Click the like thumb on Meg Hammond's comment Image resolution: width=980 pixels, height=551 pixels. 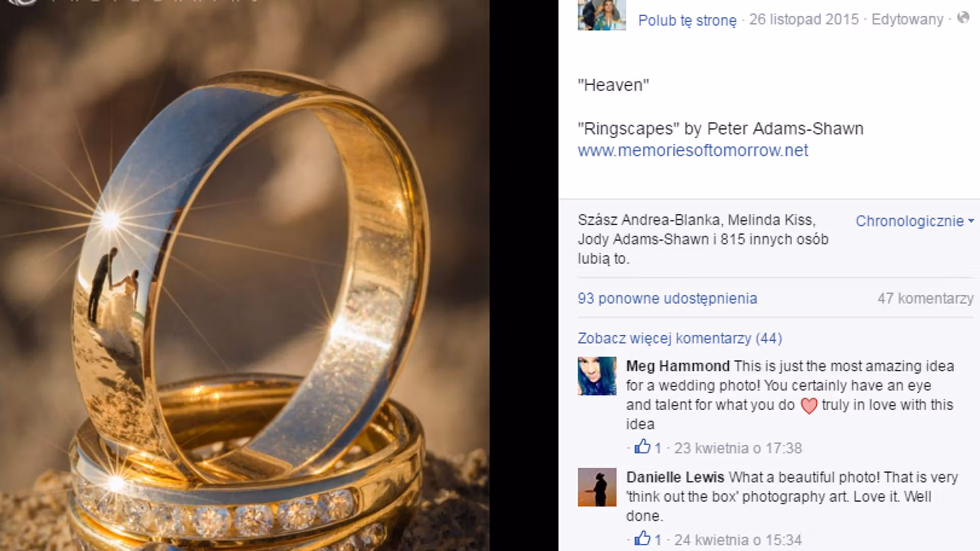click(x=642, y=447)
